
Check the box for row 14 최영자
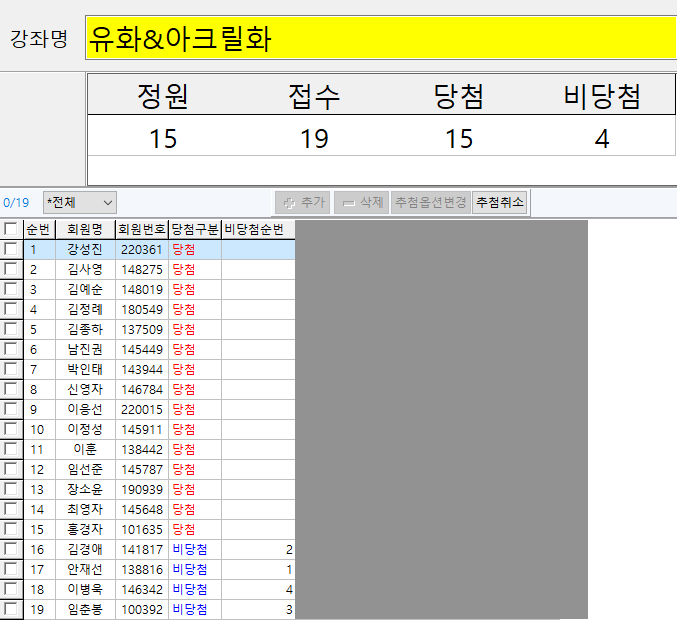pos(10,509)
